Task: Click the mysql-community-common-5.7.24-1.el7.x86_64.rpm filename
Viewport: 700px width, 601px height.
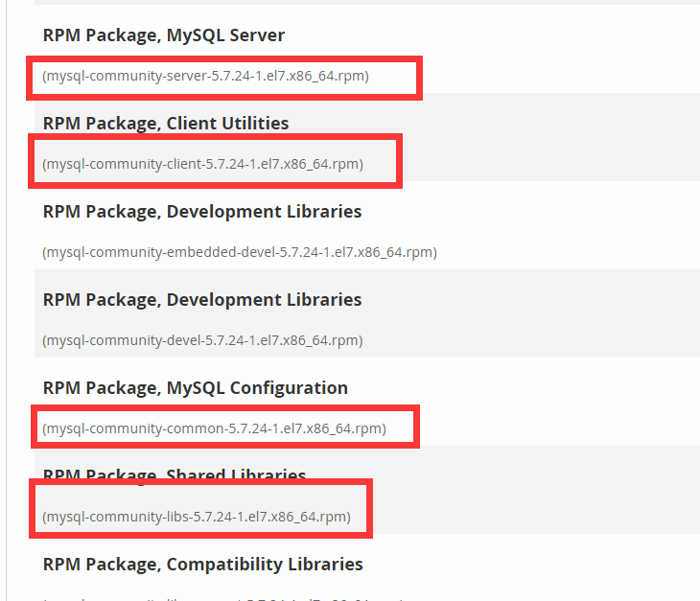Action: click(214, 428)
